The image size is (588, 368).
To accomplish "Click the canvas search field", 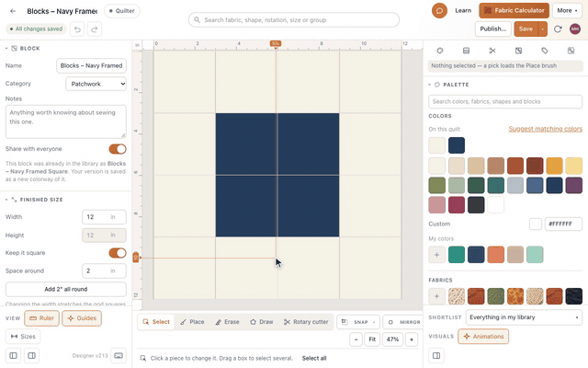I will pos(294,20).
